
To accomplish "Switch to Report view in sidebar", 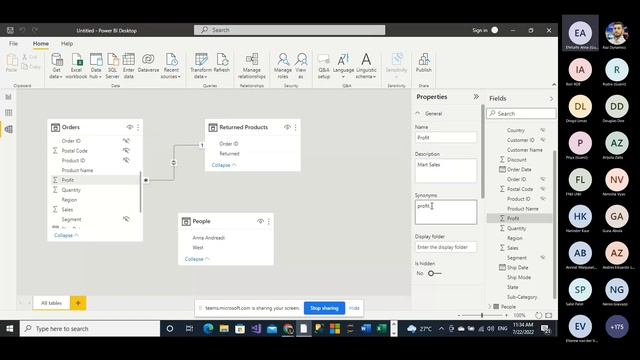I will (9, 97).
